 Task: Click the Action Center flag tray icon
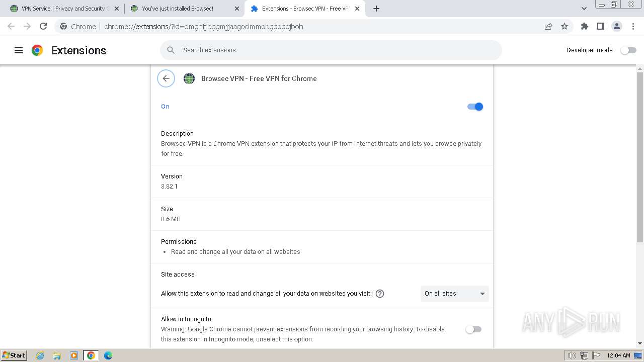point(596,355)
